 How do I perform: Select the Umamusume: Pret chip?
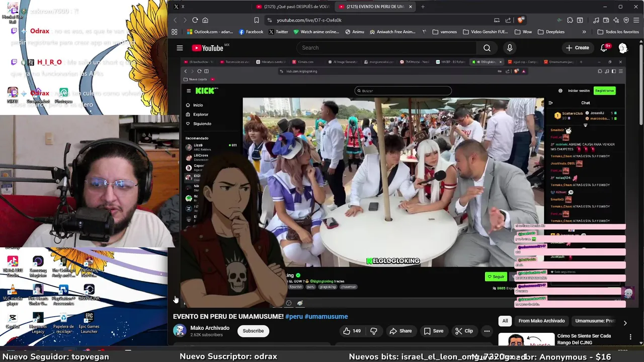pyautogui.click(x=595, y=321)
